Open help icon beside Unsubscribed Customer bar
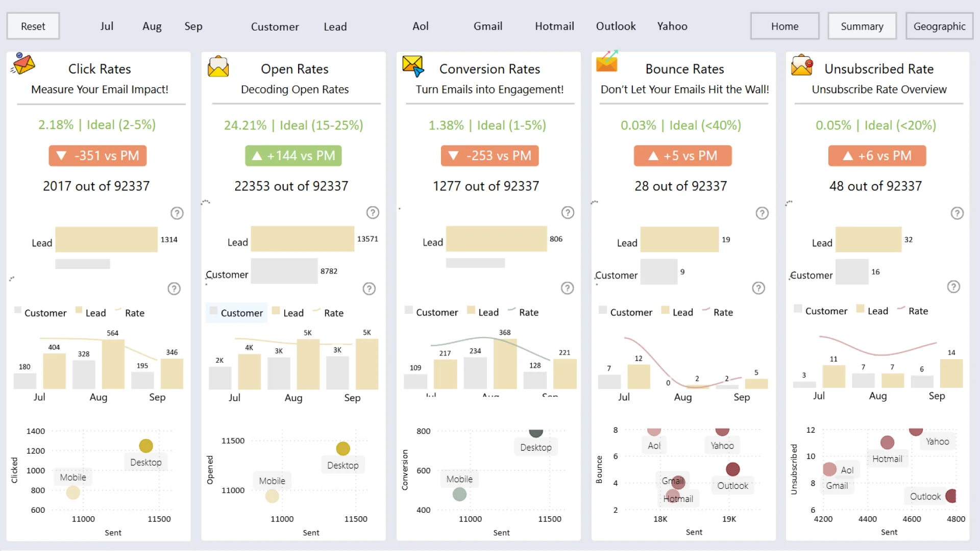 tap(953, 287)
